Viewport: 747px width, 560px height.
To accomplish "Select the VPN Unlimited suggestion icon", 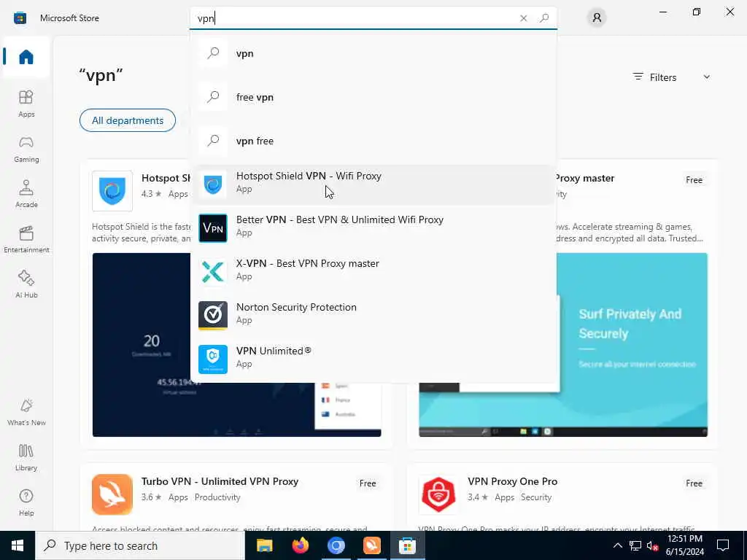I will tap(212, 359).
